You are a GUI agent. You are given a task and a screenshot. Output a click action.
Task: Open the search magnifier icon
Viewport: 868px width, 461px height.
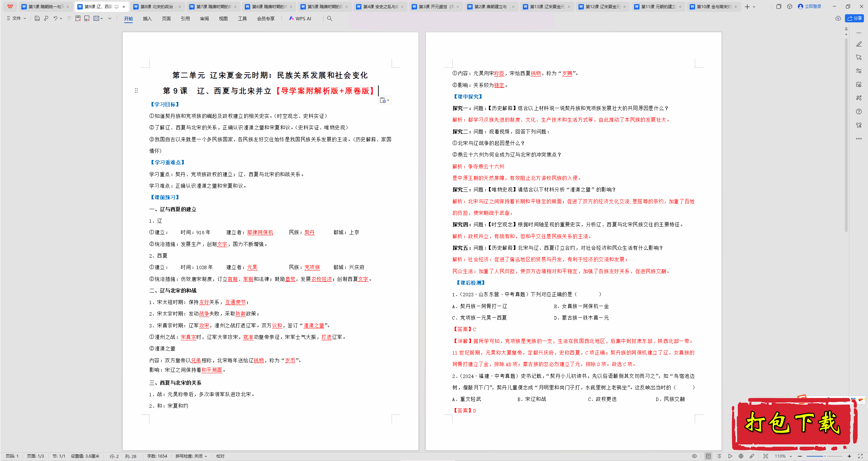[330, 19]
